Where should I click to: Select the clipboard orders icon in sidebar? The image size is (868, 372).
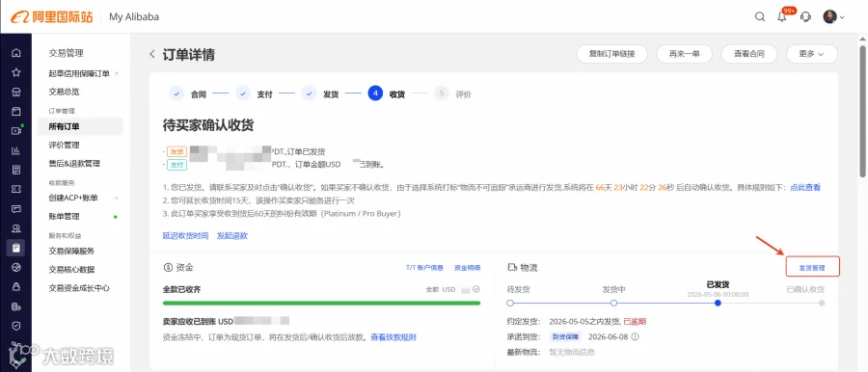(x=16, y=248)
